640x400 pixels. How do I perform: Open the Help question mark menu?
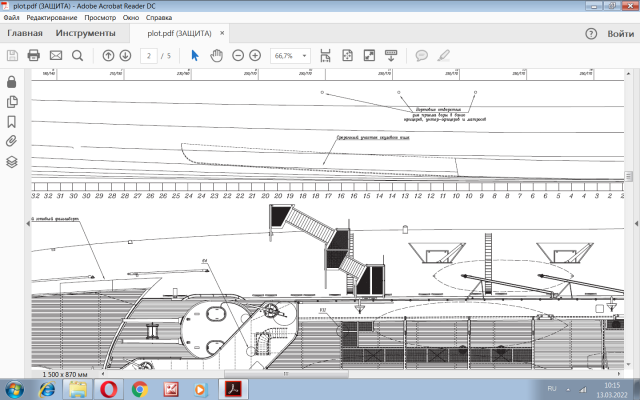pyautogui.click(x=590, y=34)
